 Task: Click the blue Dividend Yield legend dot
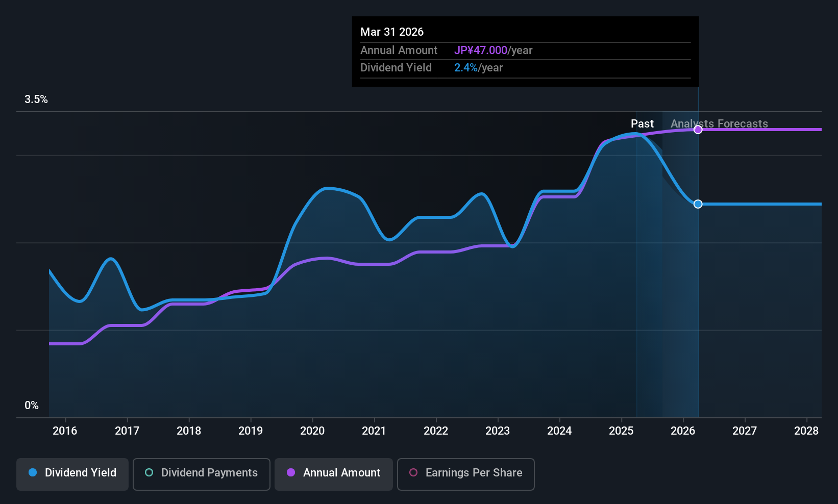[33, 473]
